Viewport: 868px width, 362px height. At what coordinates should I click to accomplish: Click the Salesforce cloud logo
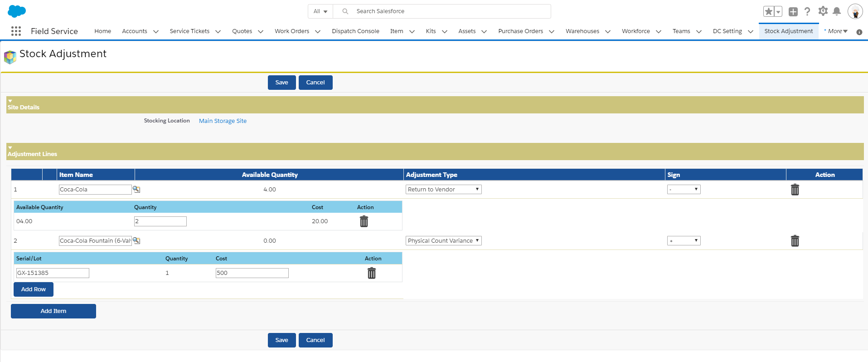(17, 11)
